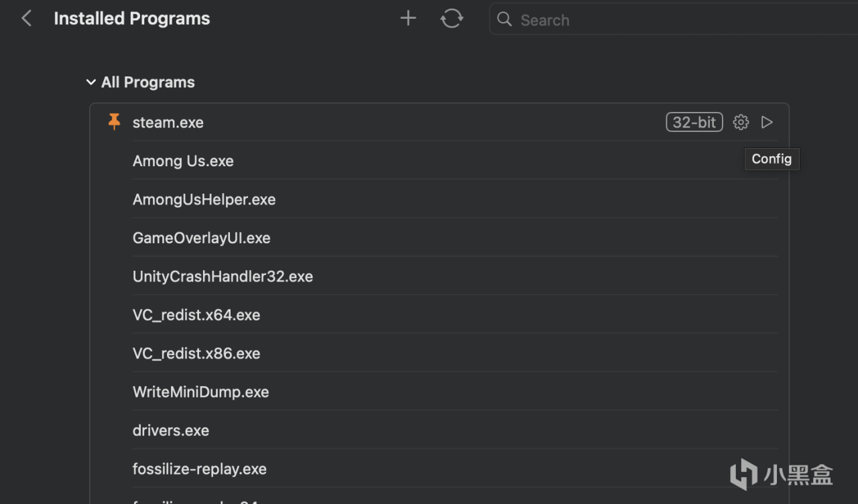
Task: Choose drivers.exe in the list
Action: click(171, 430)
